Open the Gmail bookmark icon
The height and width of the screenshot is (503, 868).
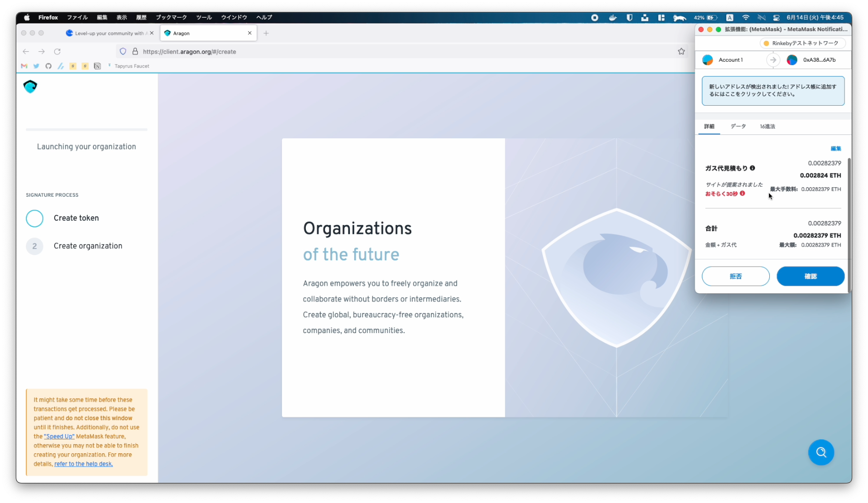24,66
